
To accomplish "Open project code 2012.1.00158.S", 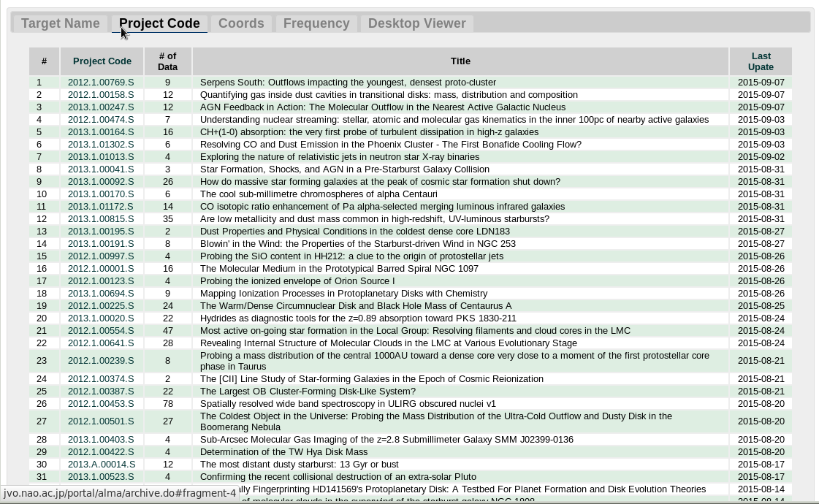I will pos(101,95).
